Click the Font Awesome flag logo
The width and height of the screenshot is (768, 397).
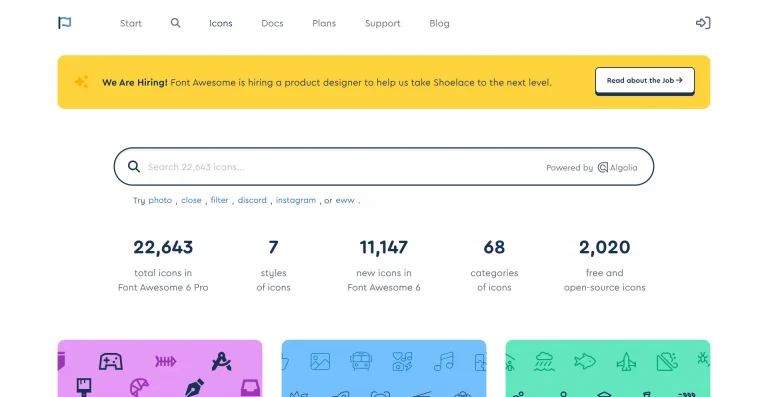click(x=65, y=23)
